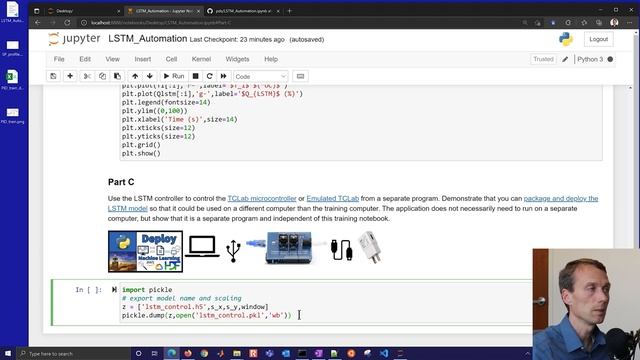Paste cells below
640x360 pixels.
coord(117,76)
